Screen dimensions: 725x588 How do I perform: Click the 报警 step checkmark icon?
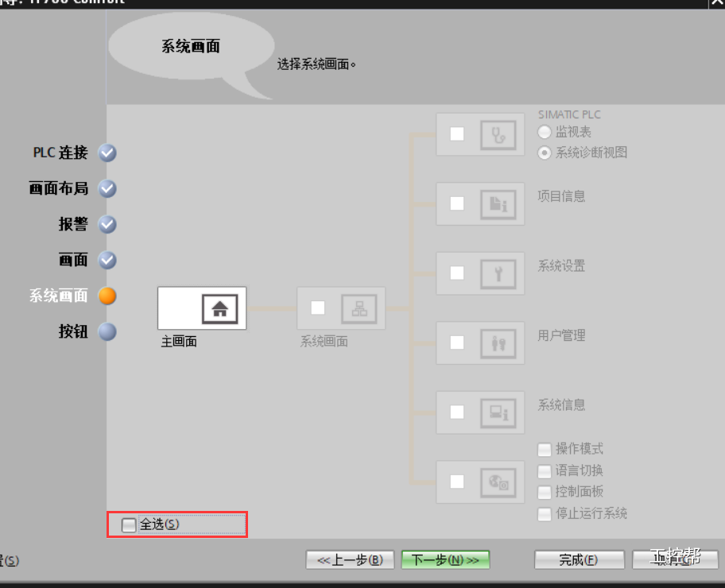coord(107,224)
